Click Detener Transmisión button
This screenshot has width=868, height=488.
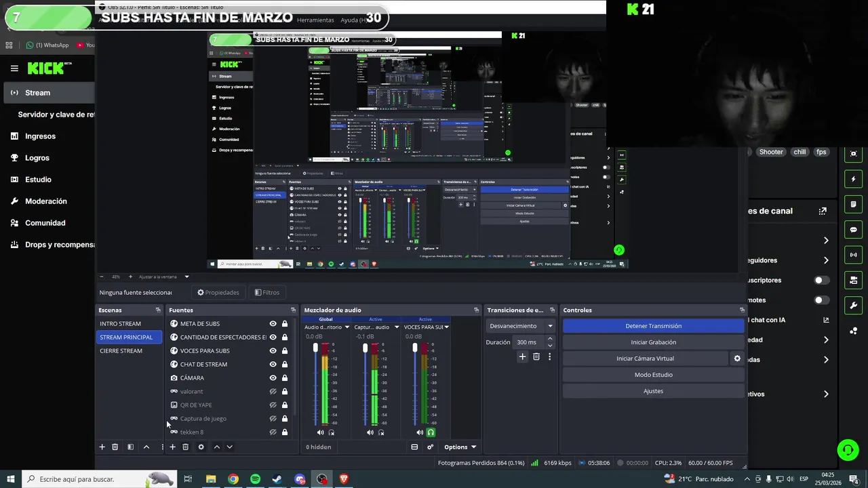click(x=653, y=326)
